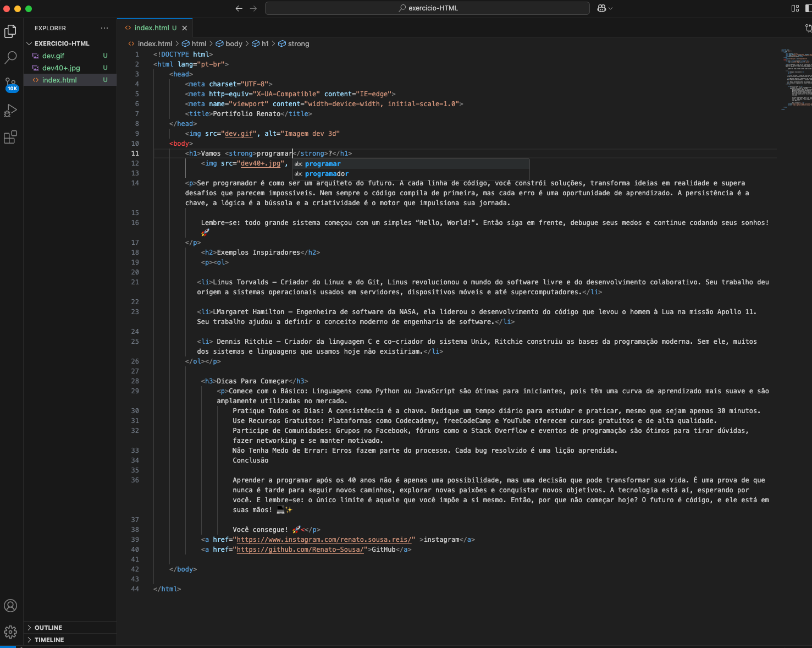This screenshot has width=812, height=648.
Task: Choose the 'programar' autocomplete suggestion
Action: tap(411, 164)
